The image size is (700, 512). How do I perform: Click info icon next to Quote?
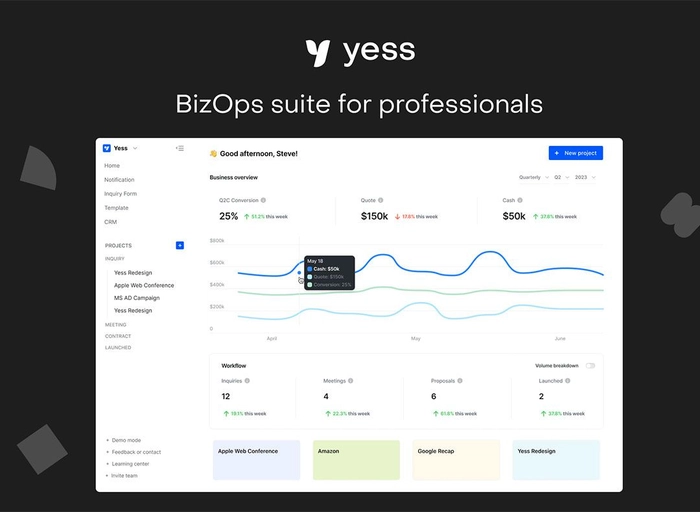coord(381,200)
